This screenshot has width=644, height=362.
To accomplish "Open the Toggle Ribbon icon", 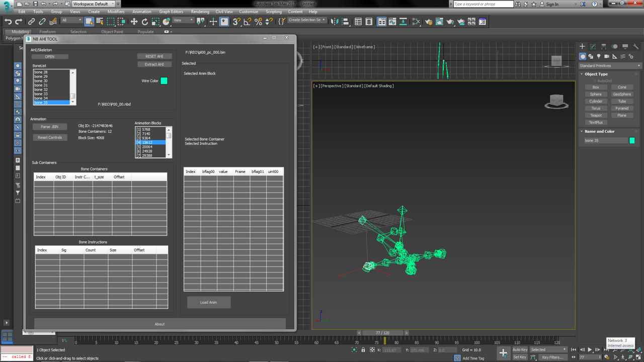I will 382,22.
